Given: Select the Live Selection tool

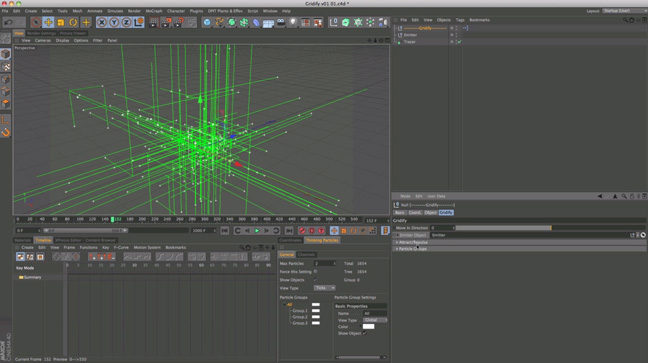Looking at the screenshot, I should click(x=36, y=22).
